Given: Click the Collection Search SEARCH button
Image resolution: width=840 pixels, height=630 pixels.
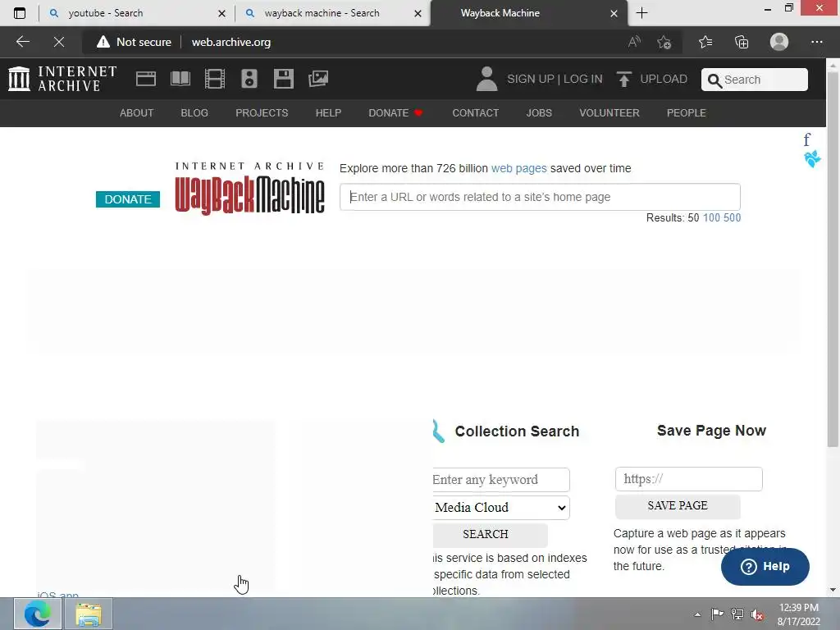Looking at the screenshot, I should (x=490, y=534).
